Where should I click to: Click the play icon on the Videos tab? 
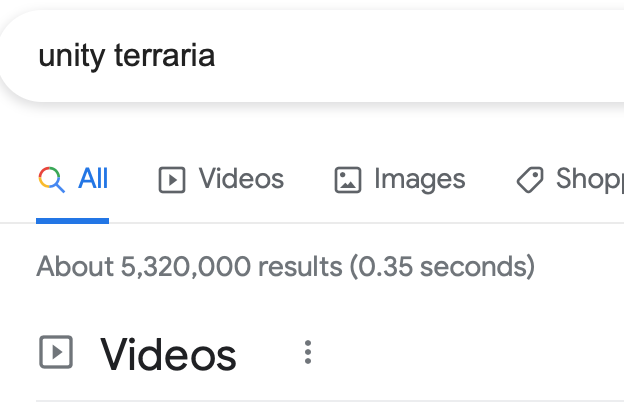pos(172,180)
